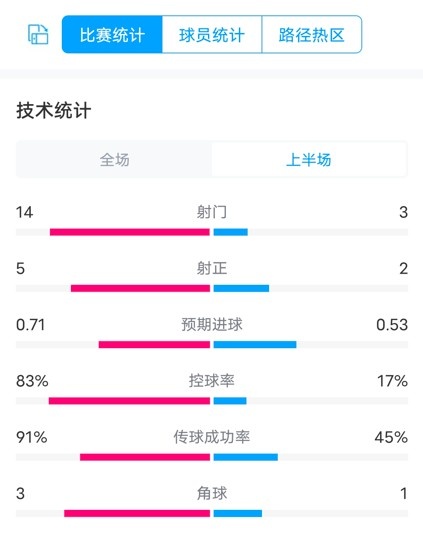Click the blue 角球 bar
This screenshot has height=539, width=423.
(x=238, y=513)
